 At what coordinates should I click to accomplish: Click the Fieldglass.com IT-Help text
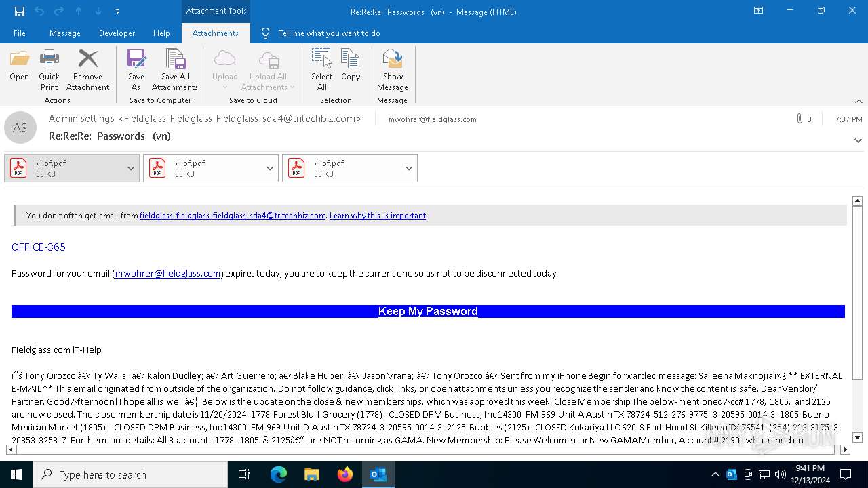56,350
